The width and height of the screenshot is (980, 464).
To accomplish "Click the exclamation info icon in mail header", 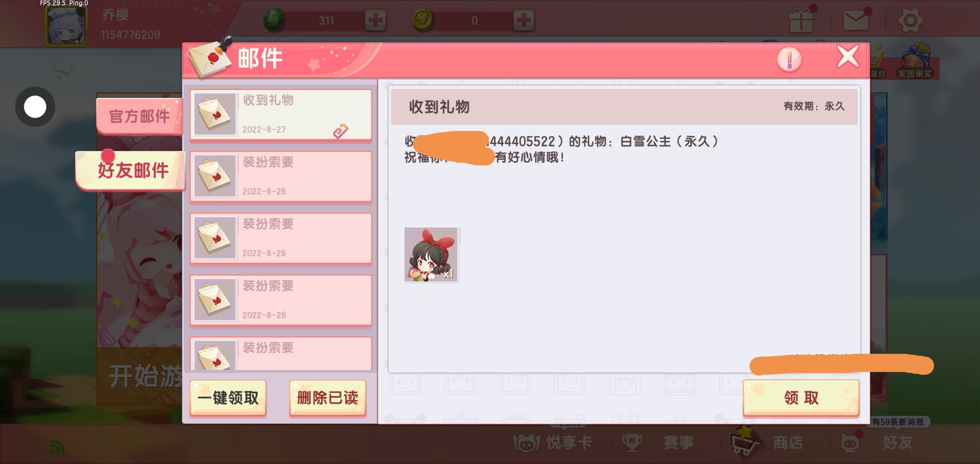I will pos(789,59).
